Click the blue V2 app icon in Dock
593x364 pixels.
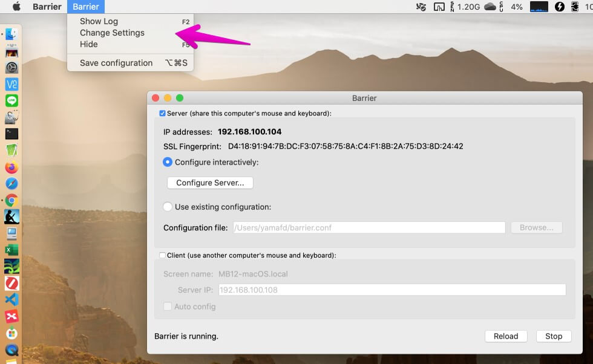tap(11, 84)
